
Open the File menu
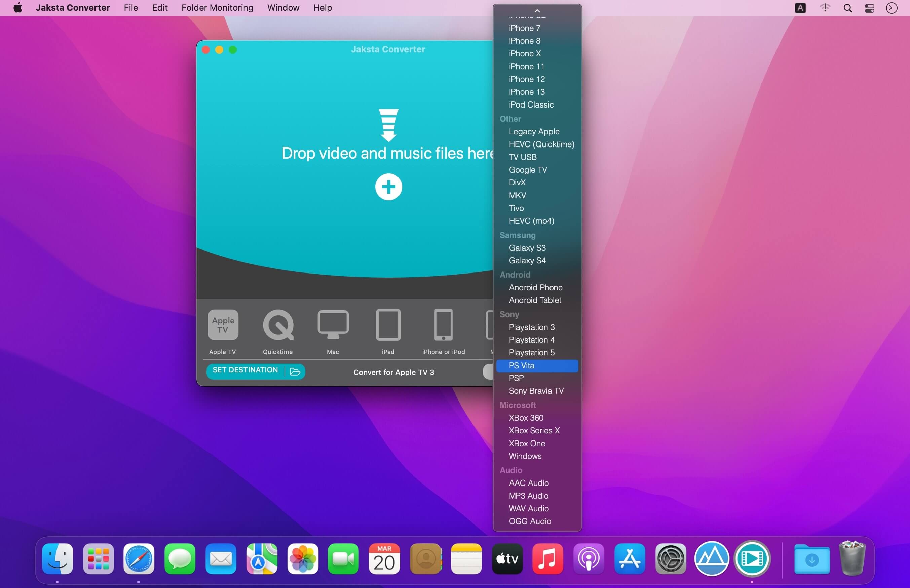click(x=131, y=8)
